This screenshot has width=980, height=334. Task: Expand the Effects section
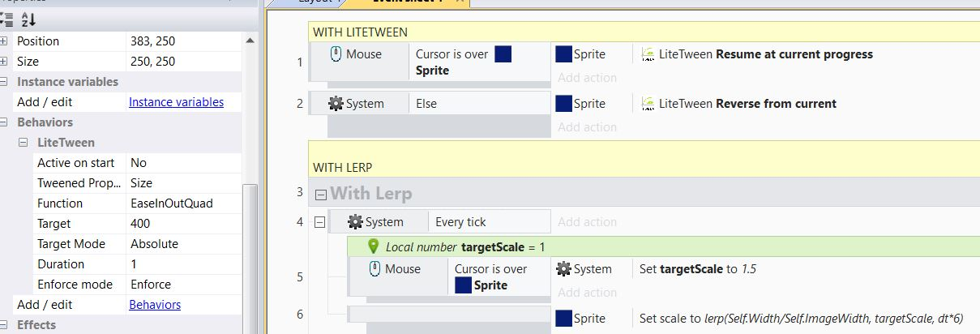(x=5, y=325)
